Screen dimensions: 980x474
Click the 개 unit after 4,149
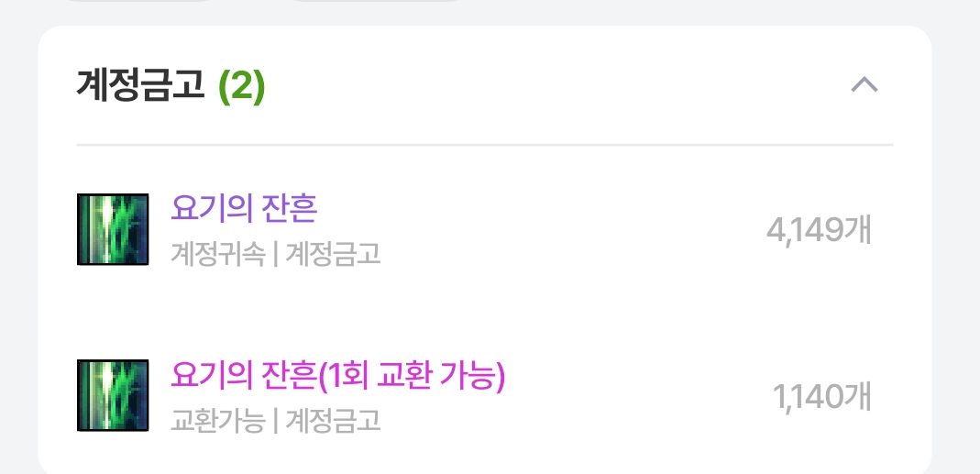tap(859, 230)
